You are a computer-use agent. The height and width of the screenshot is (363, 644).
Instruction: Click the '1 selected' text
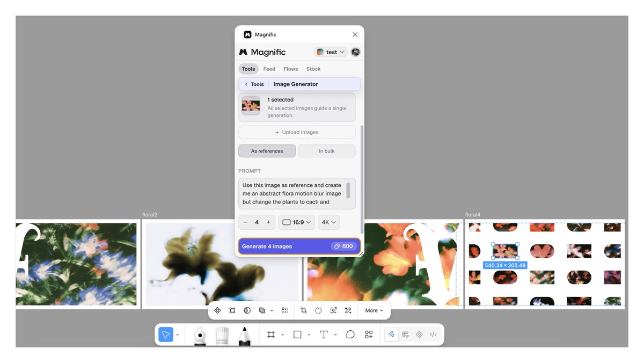coord(281,100)
